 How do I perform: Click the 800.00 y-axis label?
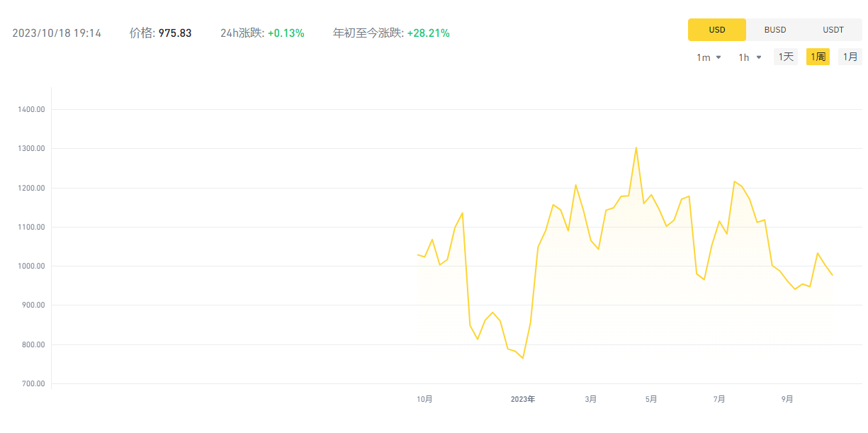33,344
